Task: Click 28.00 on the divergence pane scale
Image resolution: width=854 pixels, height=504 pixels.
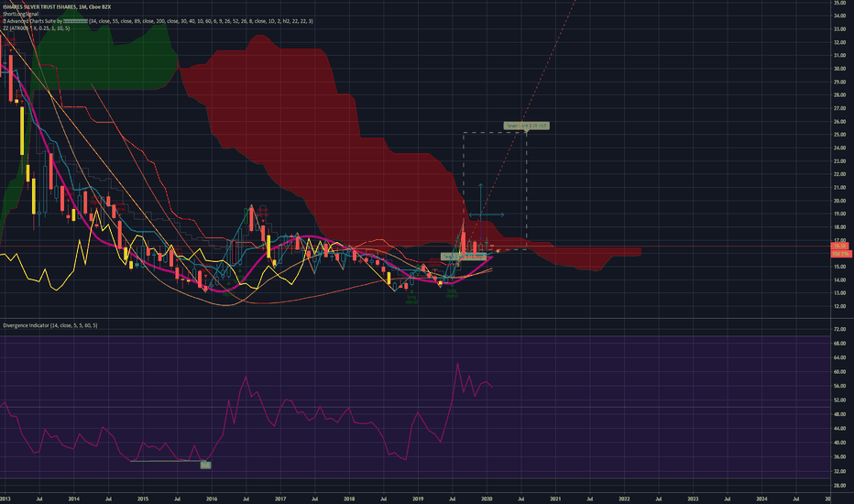Action: click(839, 485)
